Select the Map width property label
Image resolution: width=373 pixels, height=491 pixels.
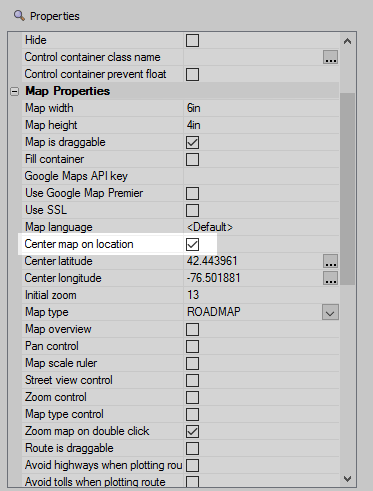pyautogui.click(x=49, y=108)
